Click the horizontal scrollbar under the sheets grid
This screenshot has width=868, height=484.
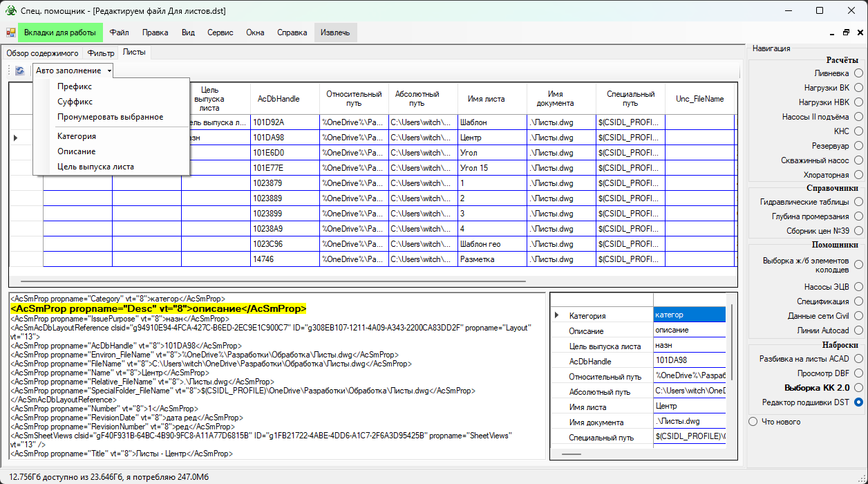coord(273,282)
